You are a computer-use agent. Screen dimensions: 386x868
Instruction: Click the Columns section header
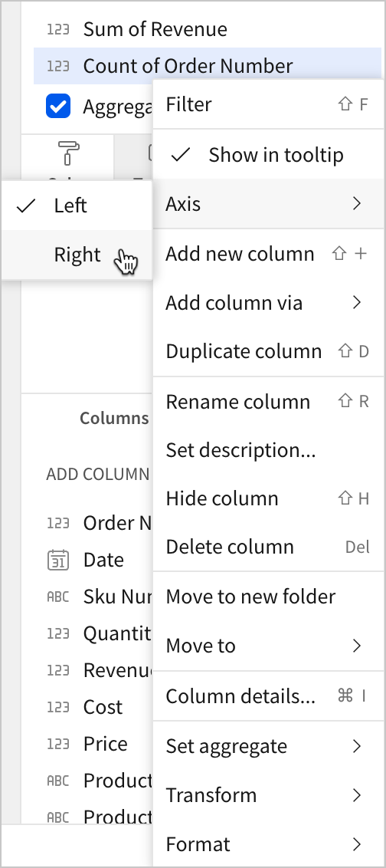pos(114,418)
